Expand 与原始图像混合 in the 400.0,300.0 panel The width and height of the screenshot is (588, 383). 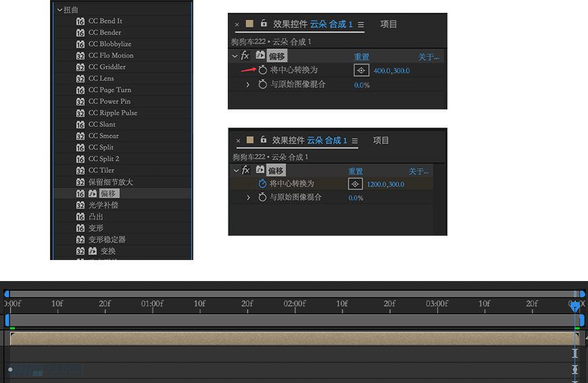(x=247, y=84)
